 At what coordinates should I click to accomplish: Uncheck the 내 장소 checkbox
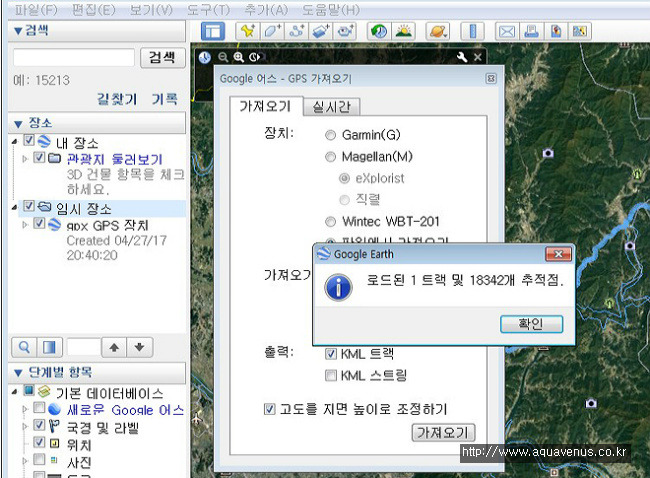tap(29, 140)
